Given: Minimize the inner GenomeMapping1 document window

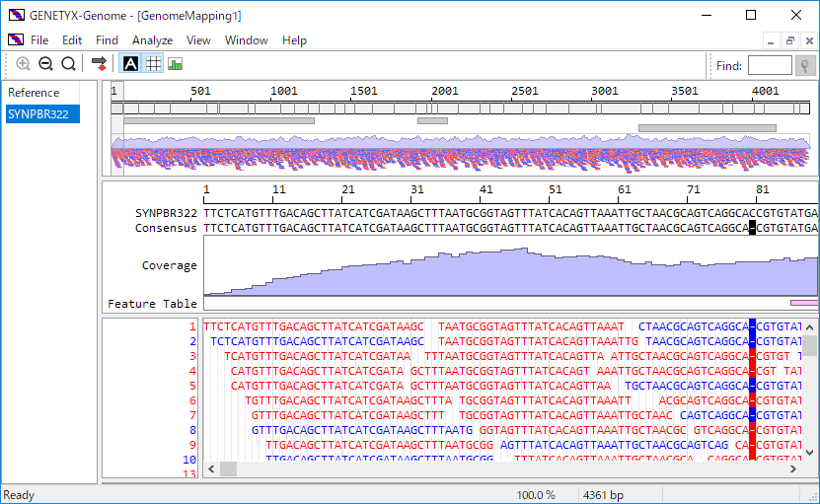Looking at the screenshot, I should click(x=771, y=40).
